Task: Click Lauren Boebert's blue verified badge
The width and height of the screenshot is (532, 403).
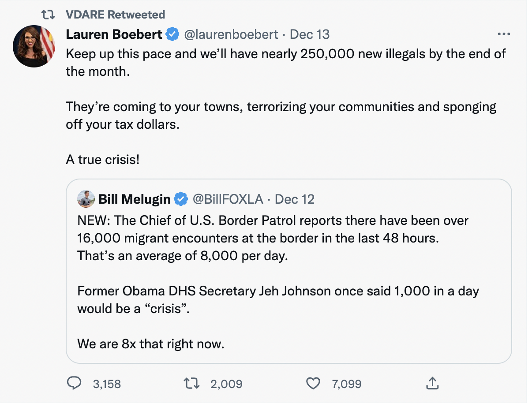Action: (x=172, y=34)
